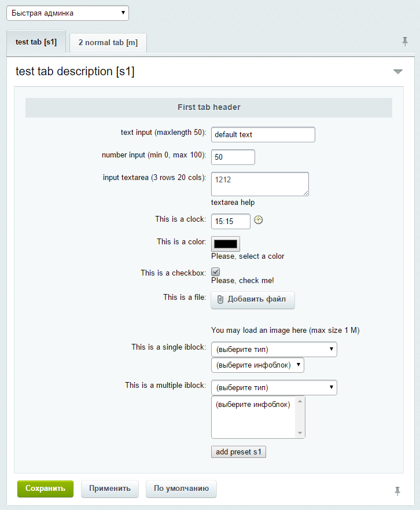Click the text input with 'default text'
Viewport: 420px width, 510px height.
coord(263,134)
